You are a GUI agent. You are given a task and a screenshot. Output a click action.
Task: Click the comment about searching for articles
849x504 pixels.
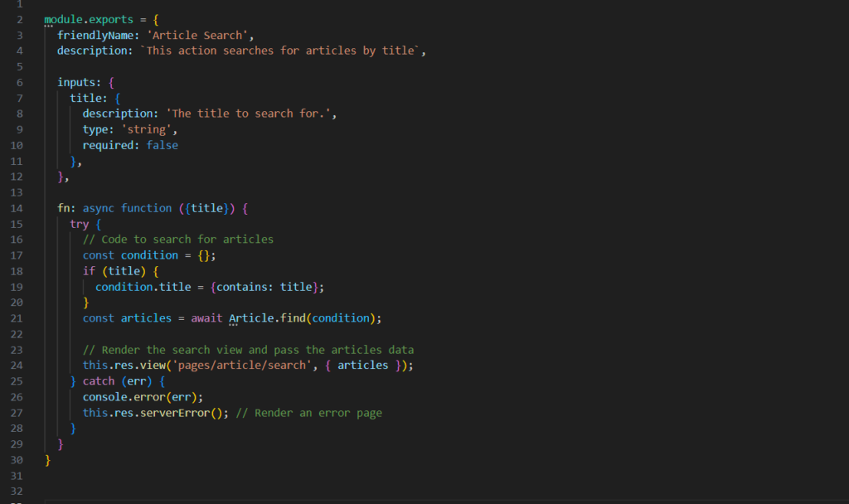178,239
